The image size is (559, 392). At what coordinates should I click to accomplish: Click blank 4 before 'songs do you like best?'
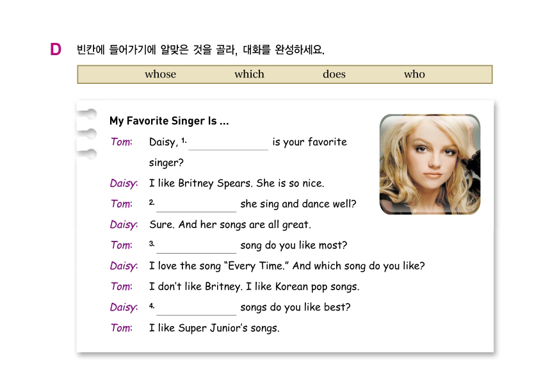point(196,308)
